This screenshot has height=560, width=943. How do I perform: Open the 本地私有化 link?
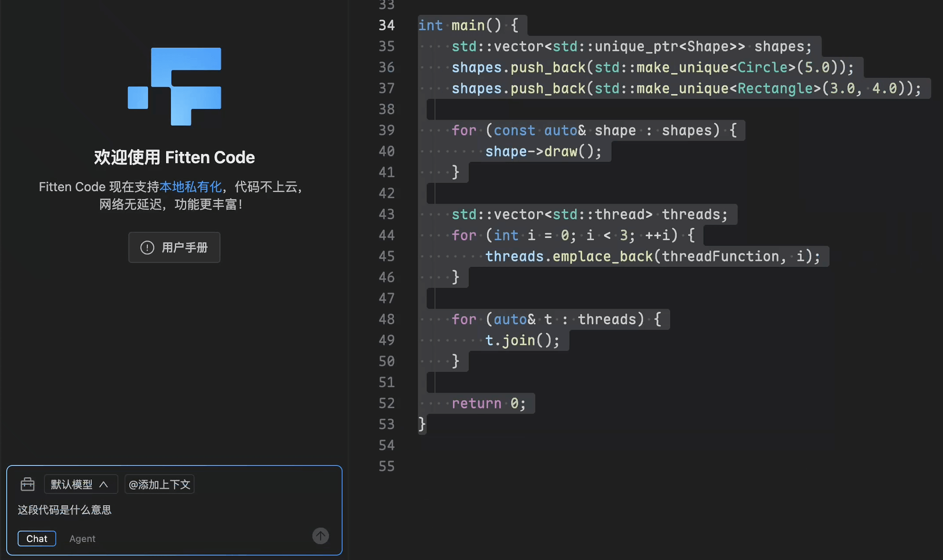(190, 187)
